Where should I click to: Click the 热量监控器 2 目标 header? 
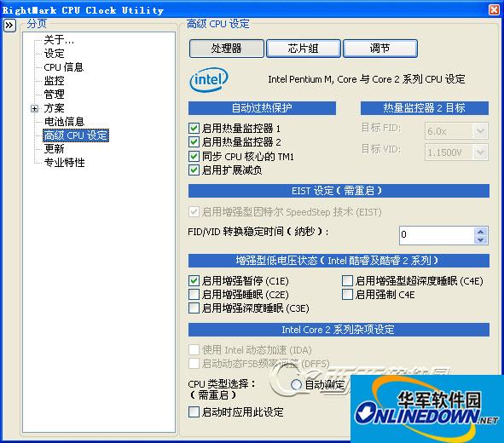tap(425, 108)
